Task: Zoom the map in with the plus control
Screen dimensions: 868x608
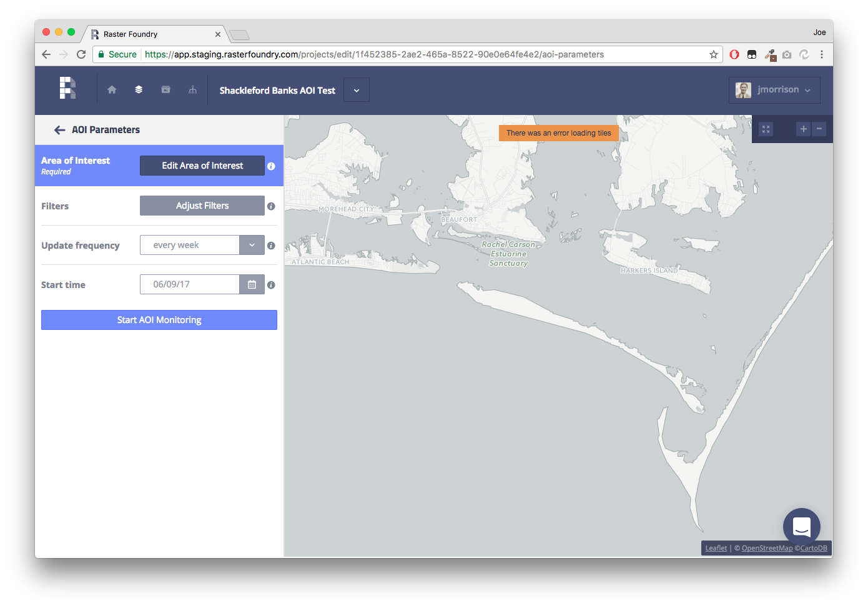Action: (803, 129)
